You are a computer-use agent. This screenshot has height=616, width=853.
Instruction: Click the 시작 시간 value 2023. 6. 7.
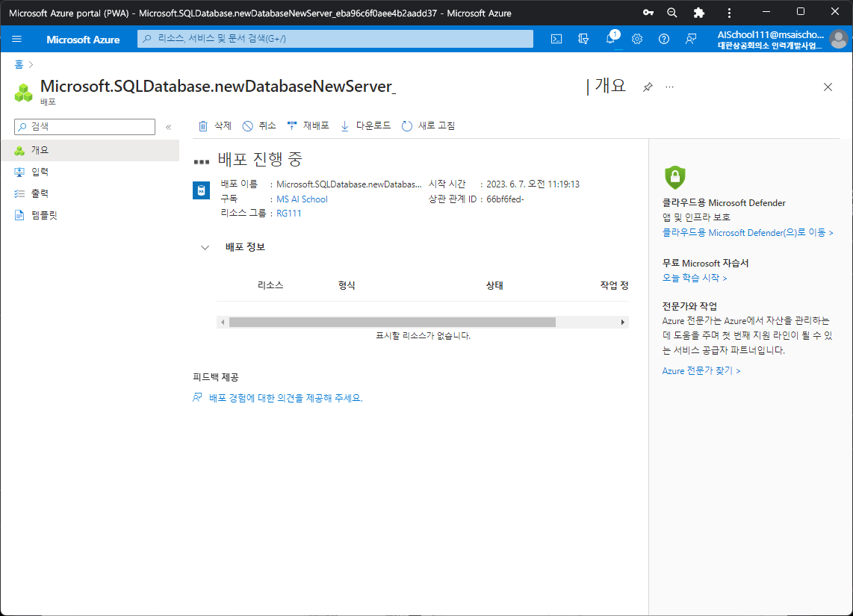533,184
